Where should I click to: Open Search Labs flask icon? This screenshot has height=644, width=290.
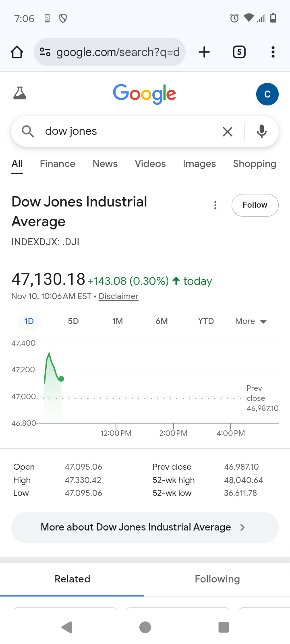20,93
